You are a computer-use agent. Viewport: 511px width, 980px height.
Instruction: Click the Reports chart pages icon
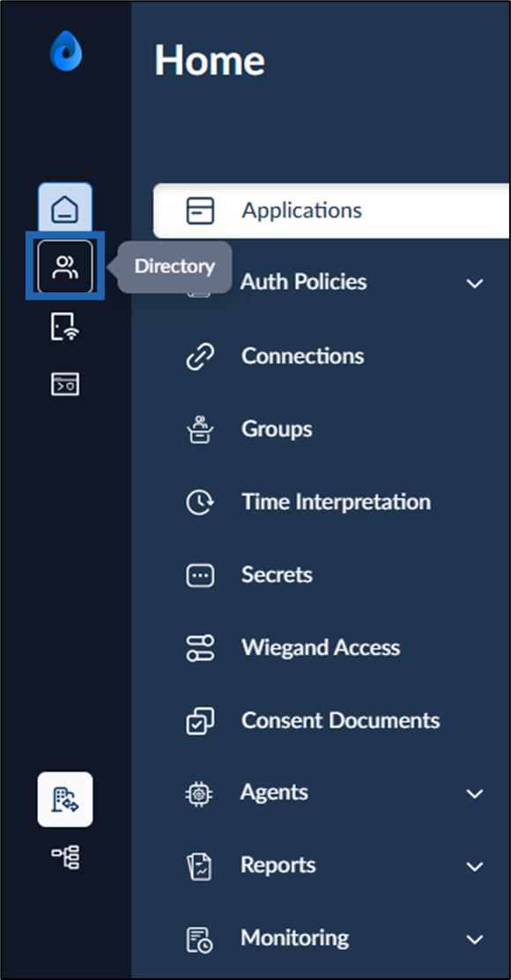click(200, 866)
